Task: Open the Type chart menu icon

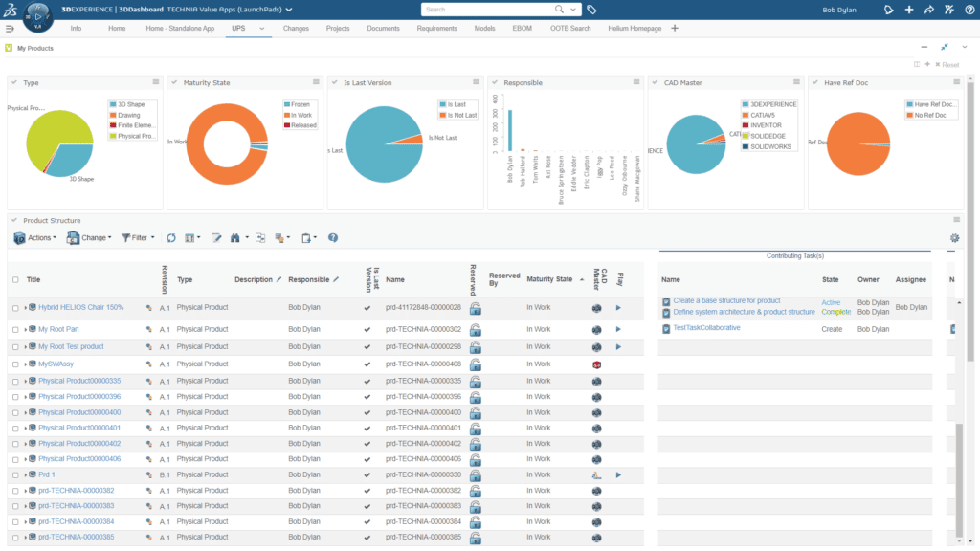Action: click(x=156, y=82)
